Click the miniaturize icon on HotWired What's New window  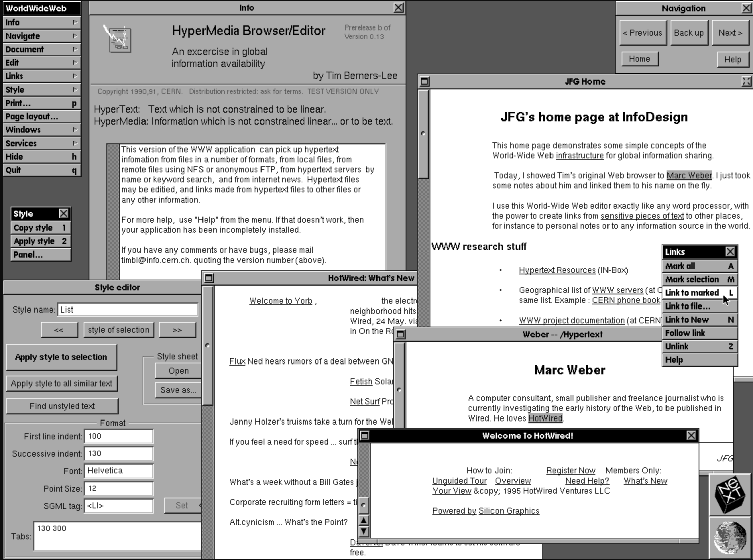(x=209, y=278)
